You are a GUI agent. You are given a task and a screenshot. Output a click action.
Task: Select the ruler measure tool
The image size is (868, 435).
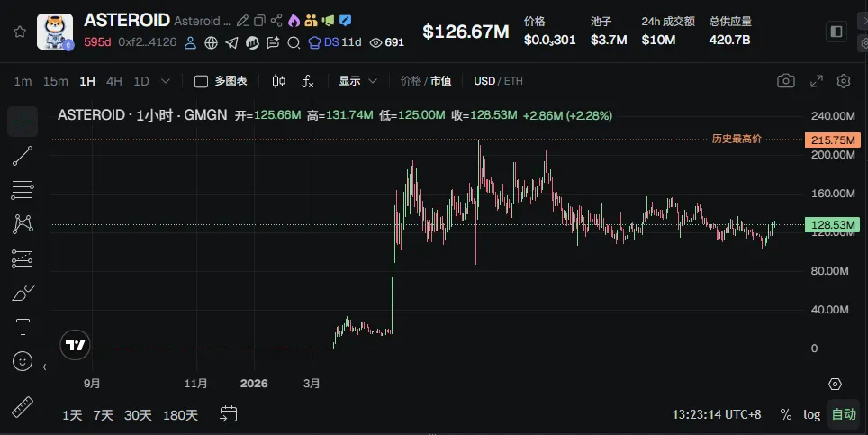click(x=23, y=407)
